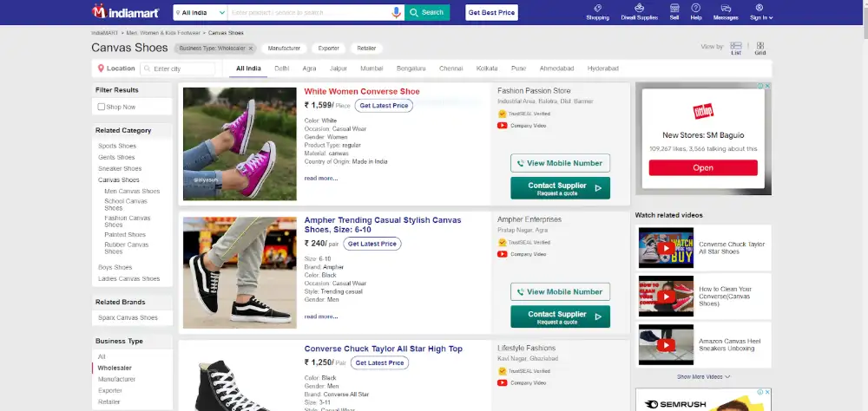Open the pink Converse shoes product image

[x=240, y=144]
